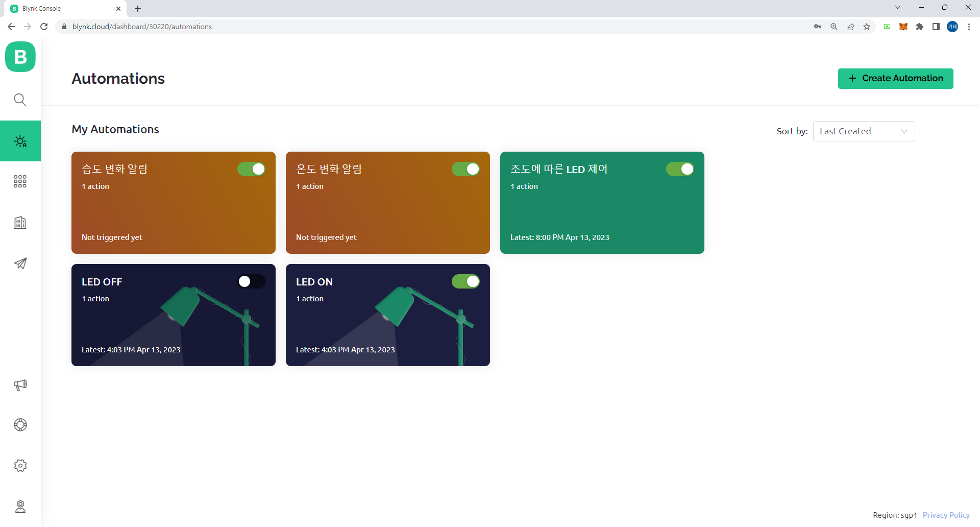This screenshot has height=527, width=980.
Task: Open the megaphone icon in sidebar
Action: pyautogui.click(x=20, y=385)
